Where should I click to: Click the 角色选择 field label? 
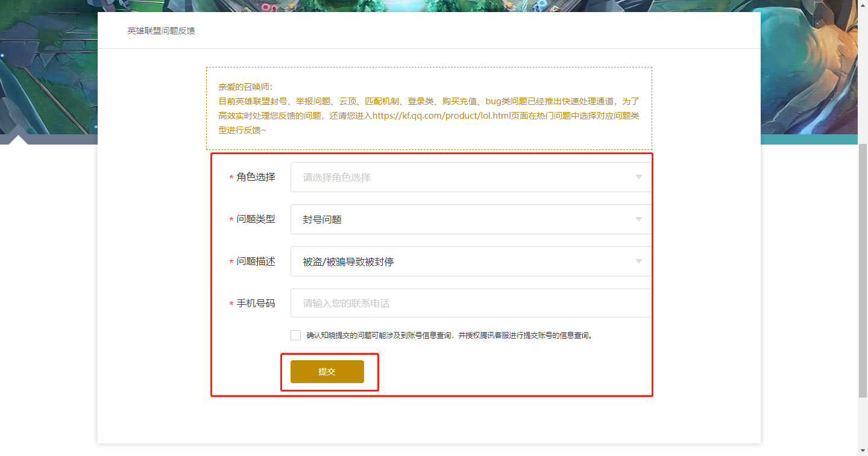click(256, 177)
